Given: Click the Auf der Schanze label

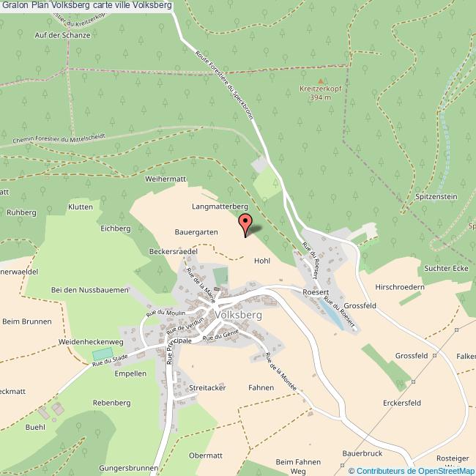Looking at the screenshot, I should coord(62,35).
